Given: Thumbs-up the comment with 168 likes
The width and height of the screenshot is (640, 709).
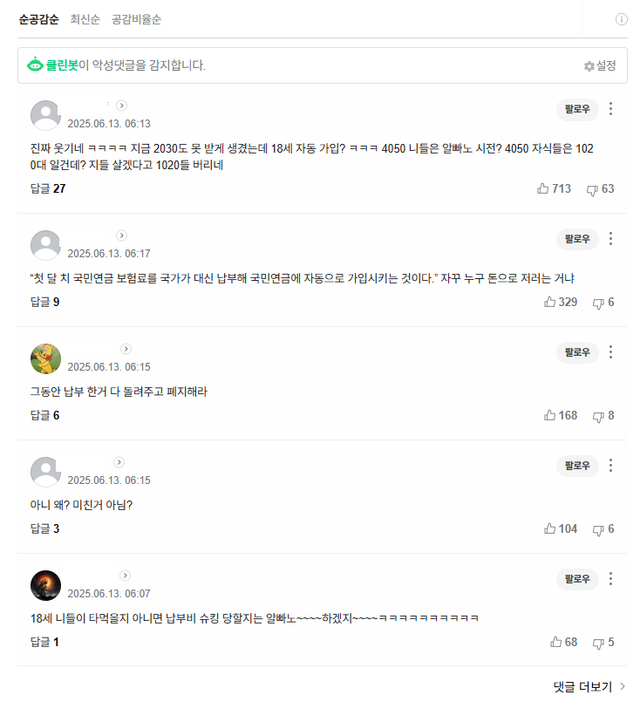Looking at the screenshot, I should [x=550, y=415].
